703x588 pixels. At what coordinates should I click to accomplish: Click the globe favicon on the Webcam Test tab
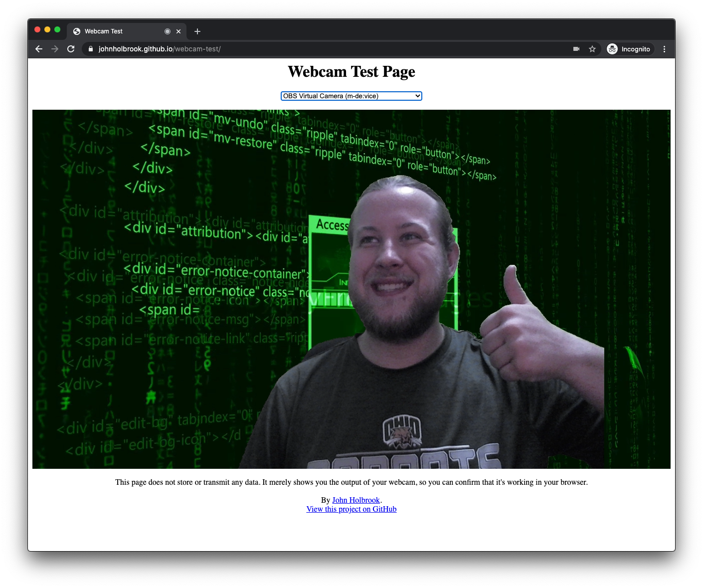76,31
